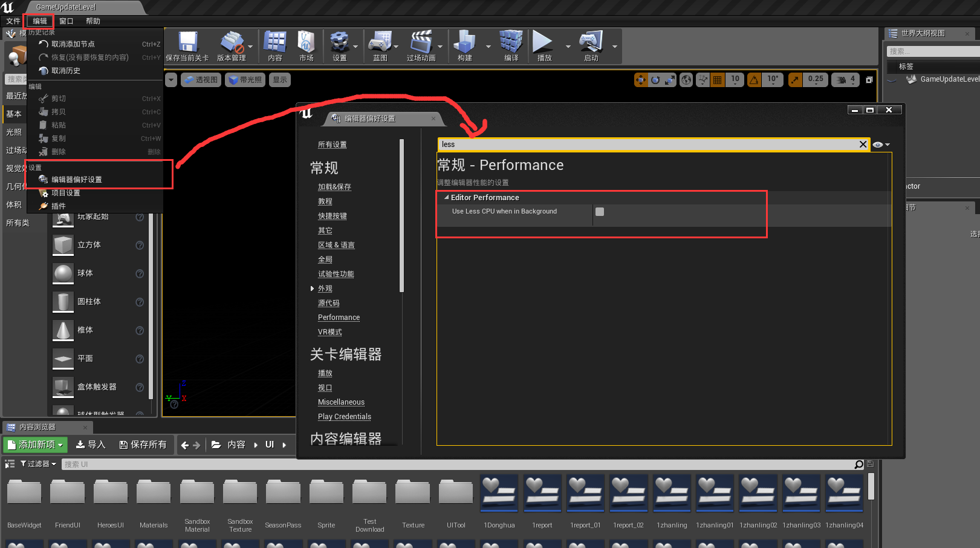Select Performance in the preferences sidebar
The width and height of the screenshot is (980, 548).
pyautogui.click(x=339, y=317)
